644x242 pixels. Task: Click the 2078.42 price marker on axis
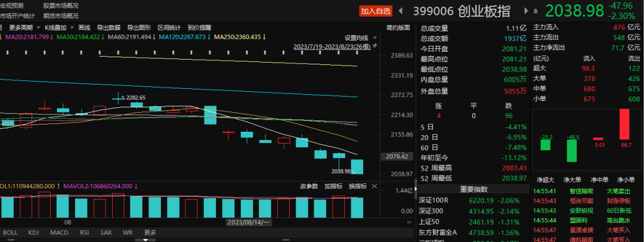(x=397, y=156)
